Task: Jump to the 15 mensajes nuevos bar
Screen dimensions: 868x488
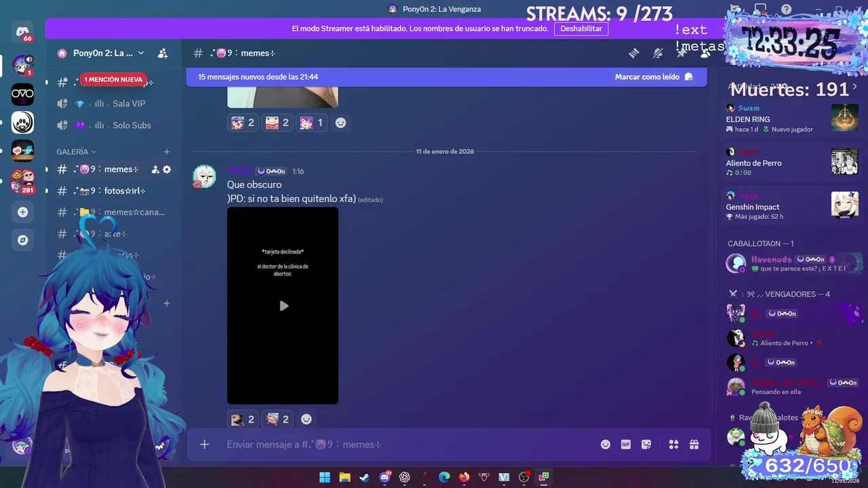Action: point(446,77)
